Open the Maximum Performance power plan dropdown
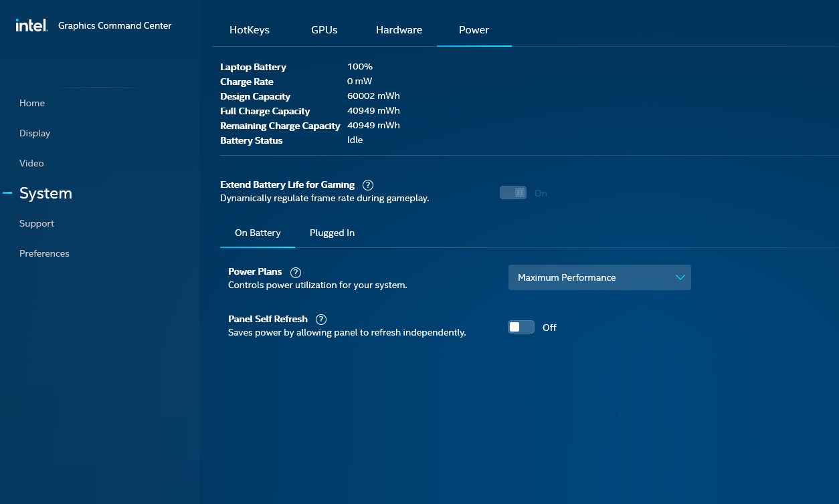Image resolution: width=839 pixels, height=504 pixels. (599, 277)
